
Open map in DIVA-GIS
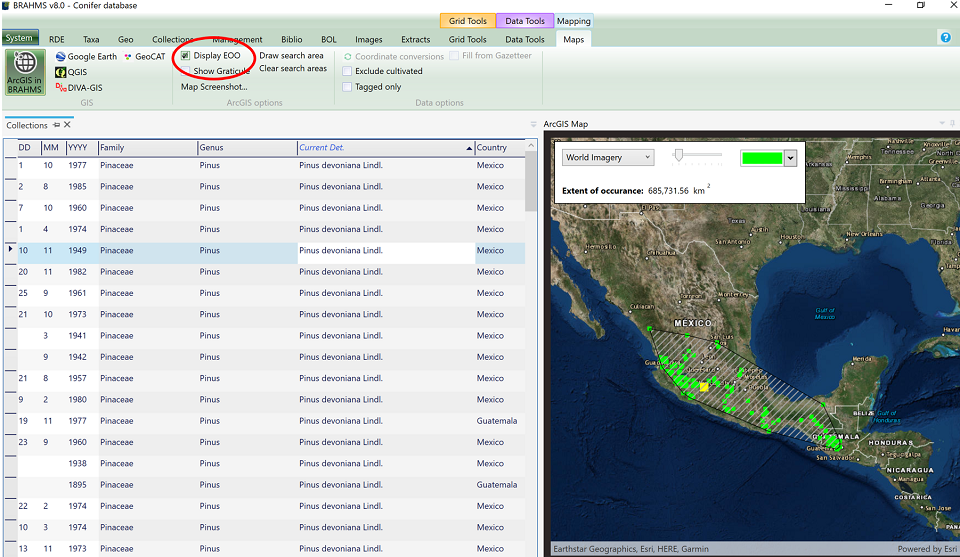pos(79,88)
